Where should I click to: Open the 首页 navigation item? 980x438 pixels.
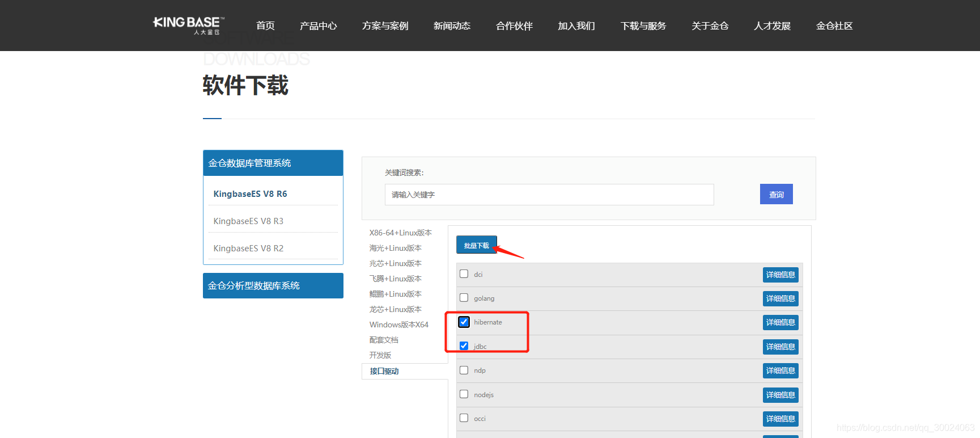(x=265, y=26)
